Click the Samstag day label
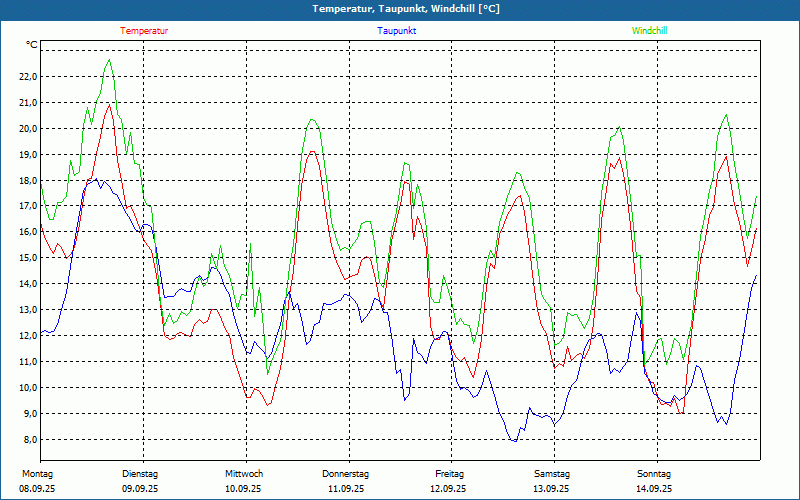This screenshot has height=500, width=800. (552, 474)
